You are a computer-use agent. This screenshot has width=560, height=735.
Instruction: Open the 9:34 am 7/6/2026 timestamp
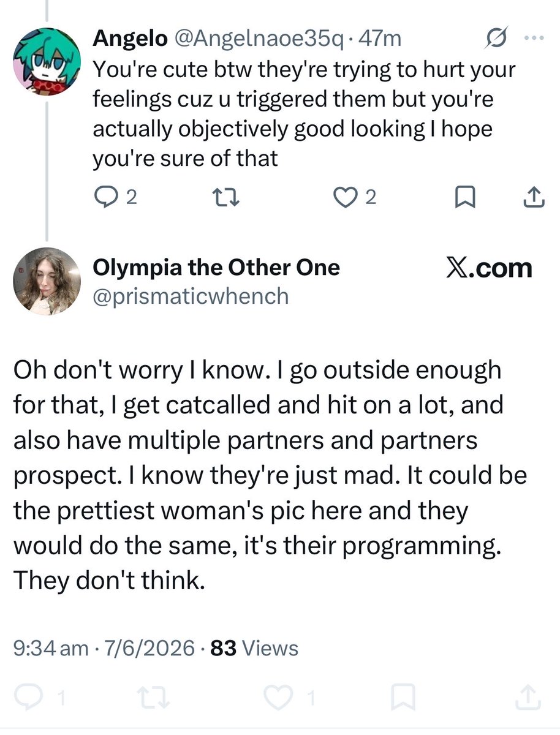tap(104, 648)
